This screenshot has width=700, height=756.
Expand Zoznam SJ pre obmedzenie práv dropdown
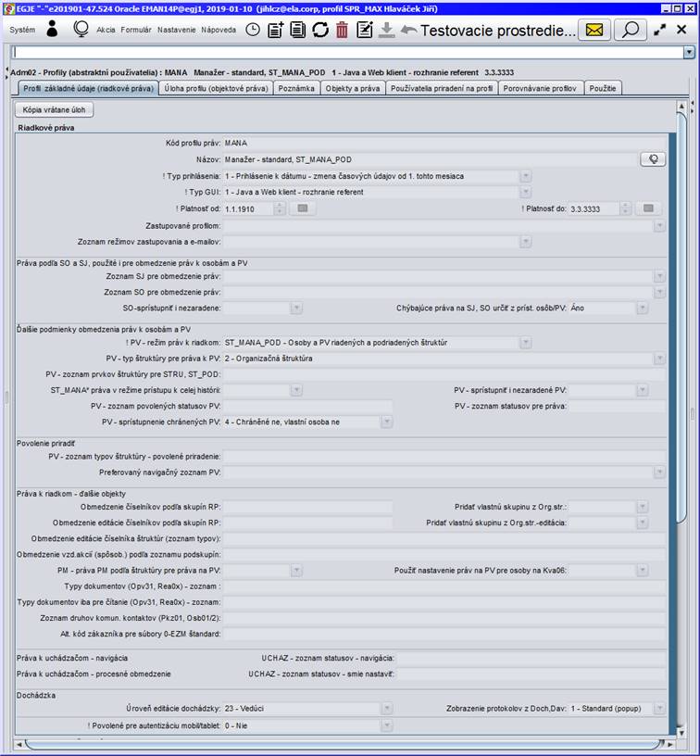click(x=659, y=276)
